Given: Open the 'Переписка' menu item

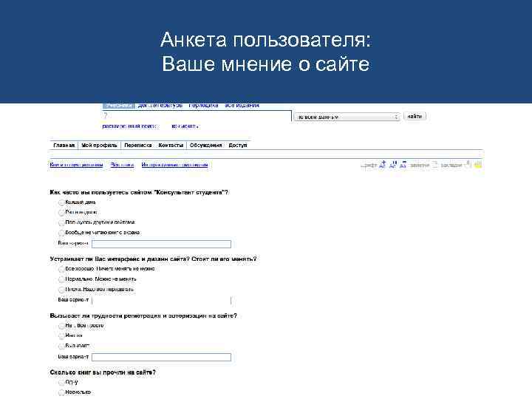Looking at the screenshot, I should (137, 146).
